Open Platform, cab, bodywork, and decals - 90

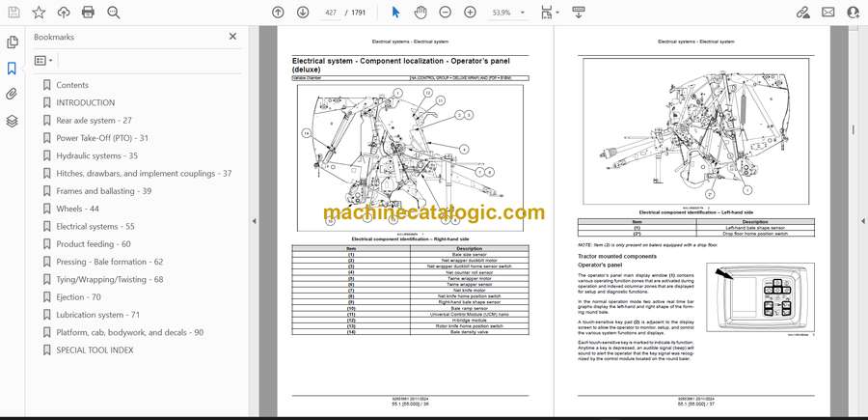tap(130, 332)
